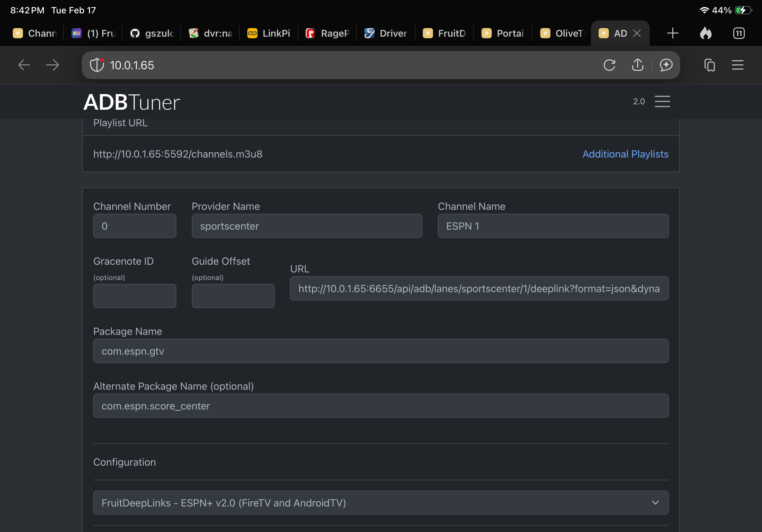
Task: Expand the FruitDeepLinks configuration dropdown
Action: (381, 502)
